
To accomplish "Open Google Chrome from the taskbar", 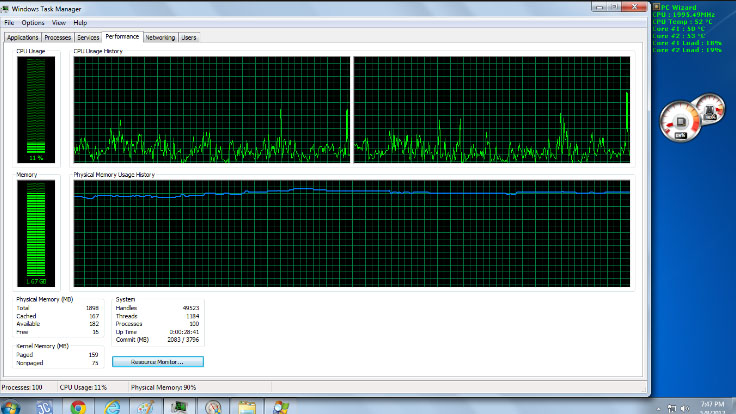I will [x=78, y=407].
